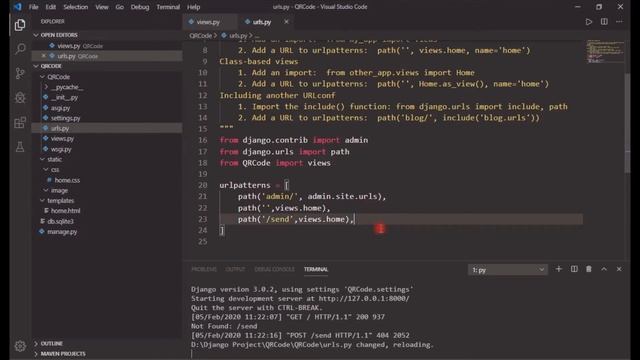
Task: Close the terminal panel
Action: coord(619,269)
